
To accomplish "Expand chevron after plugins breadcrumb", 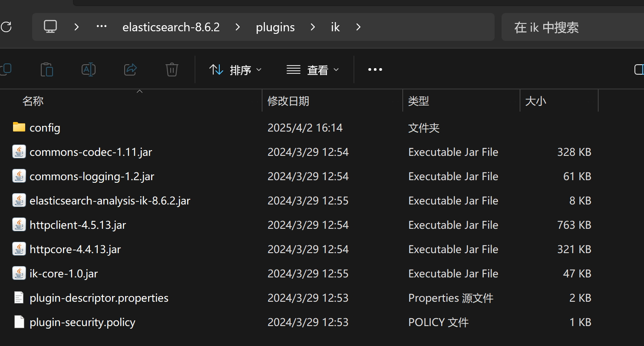I will click(313, 27).
